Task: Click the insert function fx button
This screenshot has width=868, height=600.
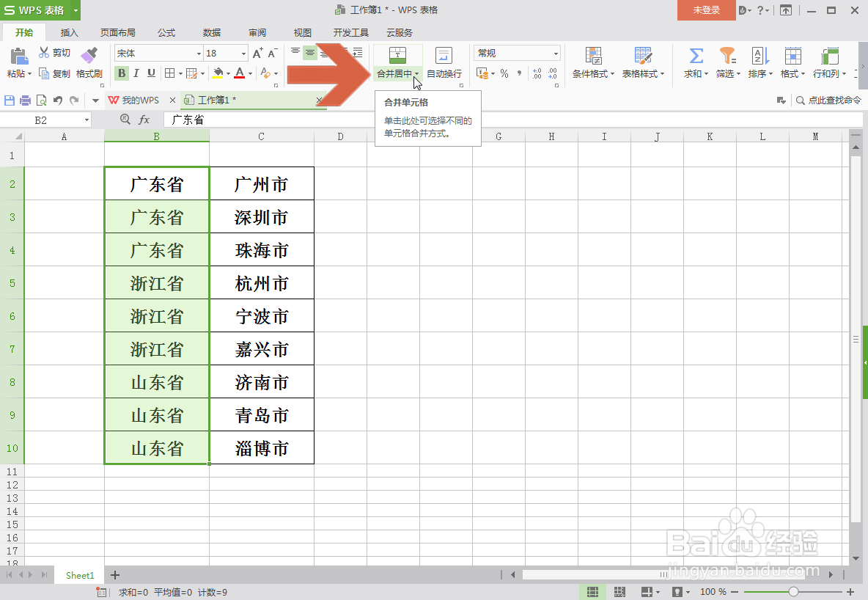Action: point(144,120)
